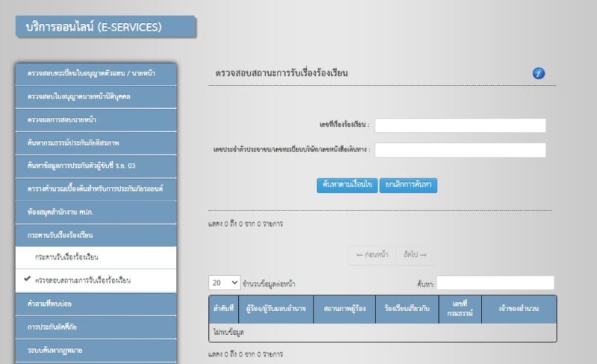Focus the เลขที่เรื่องร้องเรียน input field

tap(460, 125)
